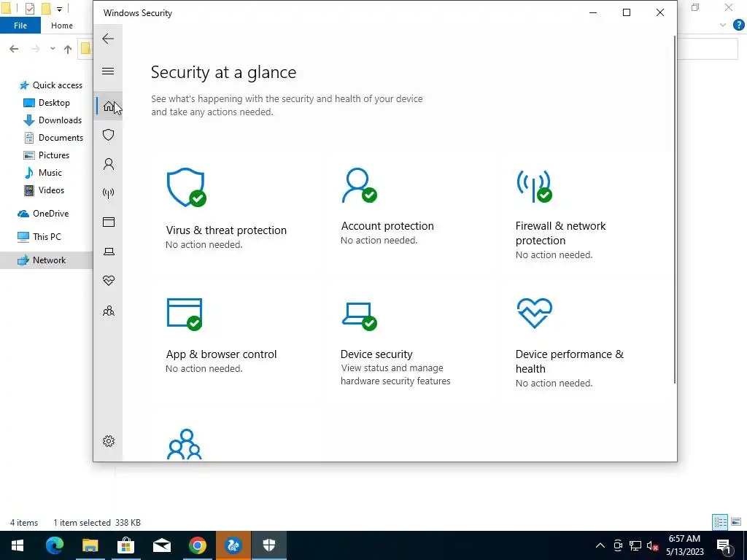Open Device performance heart icon in sidebar

click(x=109, y=281)
